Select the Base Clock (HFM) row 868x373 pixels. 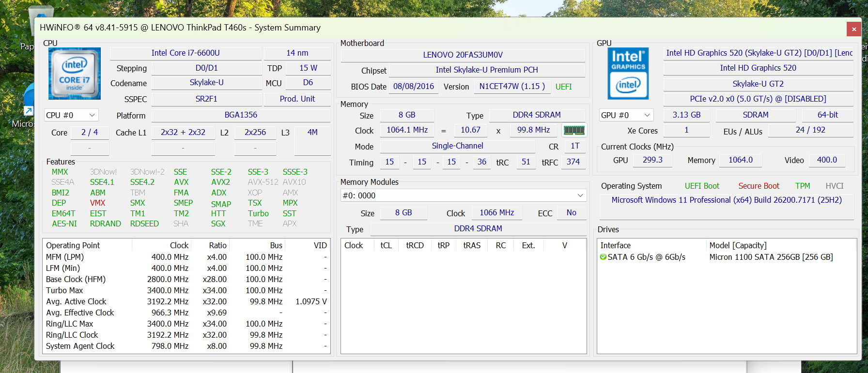coord(186,279)
